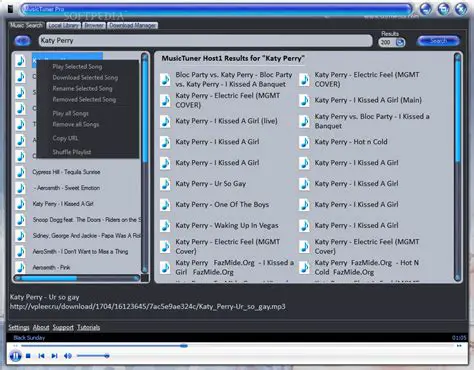
Task: Open the Support link
Action: click(x=63, y=327)
